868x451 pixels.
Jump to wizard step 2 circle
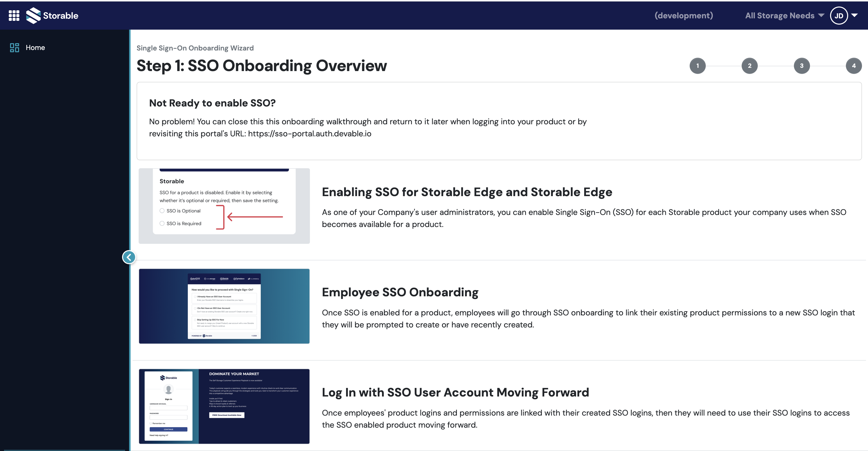[749, 66]
